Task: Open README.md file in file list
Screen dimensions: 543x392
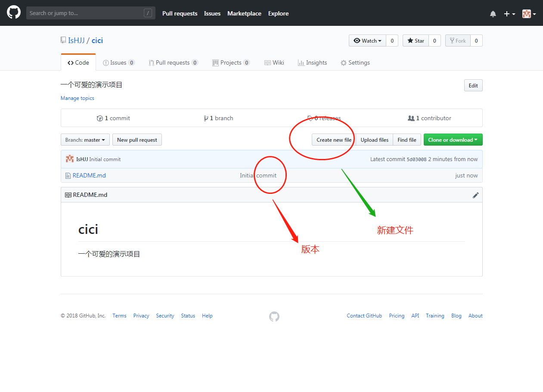Action: (89, 175)
